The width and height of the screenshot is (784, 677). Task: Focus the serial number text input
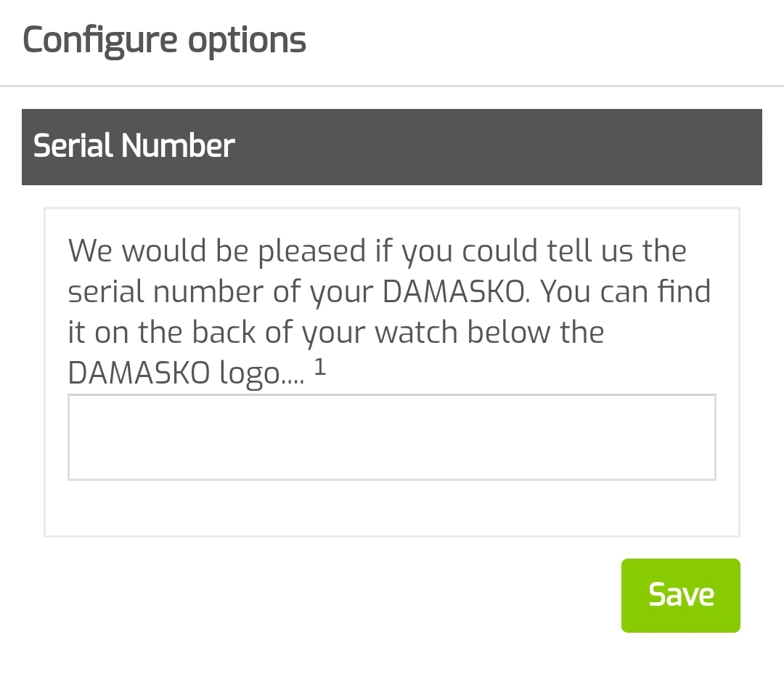pos(391,437)
